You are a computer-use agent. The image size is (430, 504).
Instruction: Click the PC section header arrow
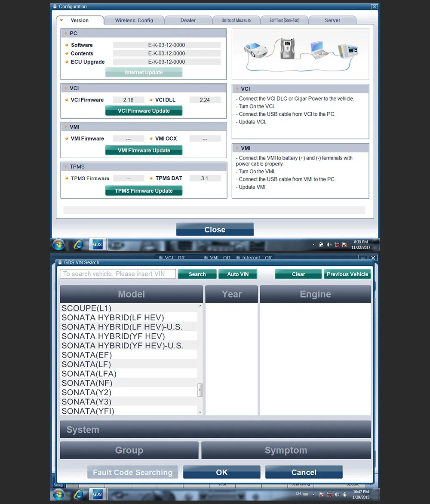[66, 33]
